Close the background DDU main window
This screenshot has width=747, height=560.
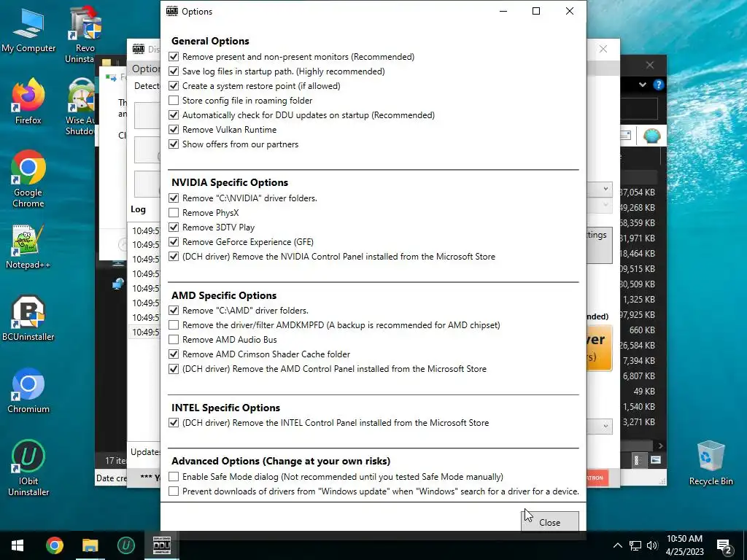click(x=603, y=49)
